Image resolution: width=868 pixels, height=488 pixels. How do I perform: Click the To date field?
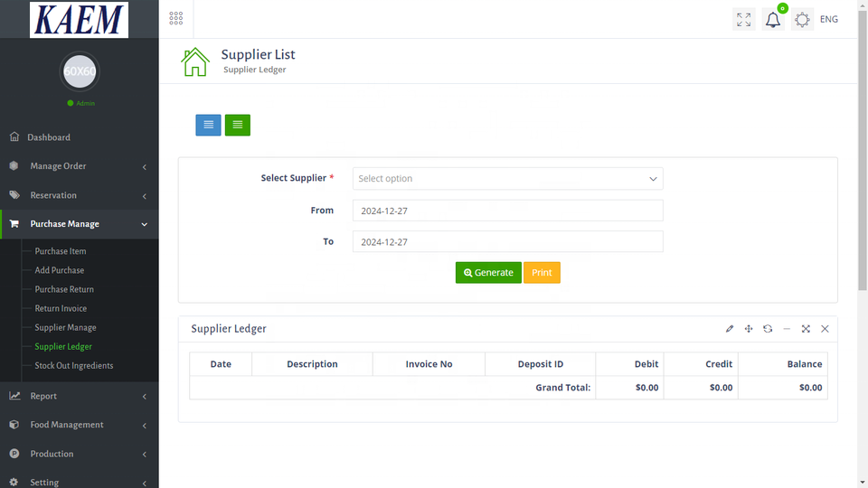coord(507,242)
